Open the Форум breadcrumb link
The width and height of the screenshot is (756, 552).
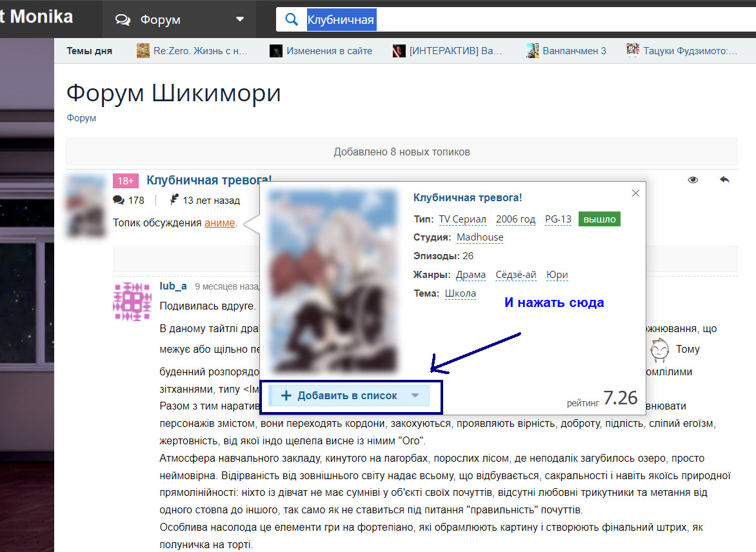81,118
